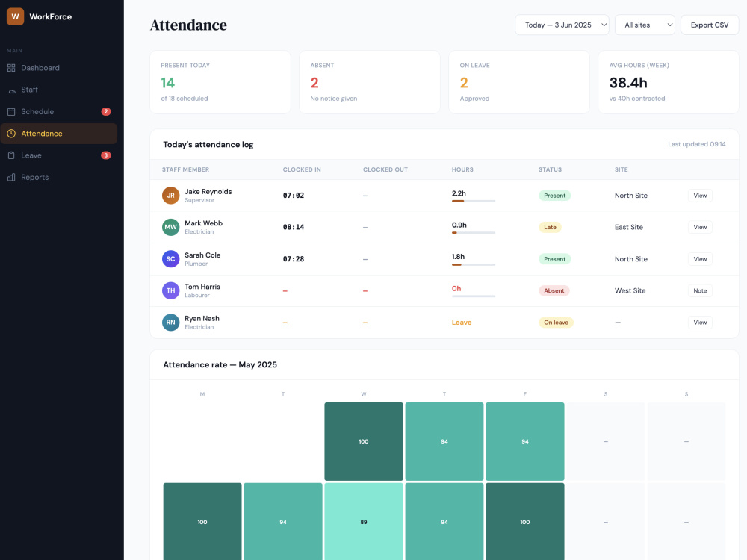Click the Leave clipboard icon
The height and width of the screenshot is (560, 747).
coord(11,156)
